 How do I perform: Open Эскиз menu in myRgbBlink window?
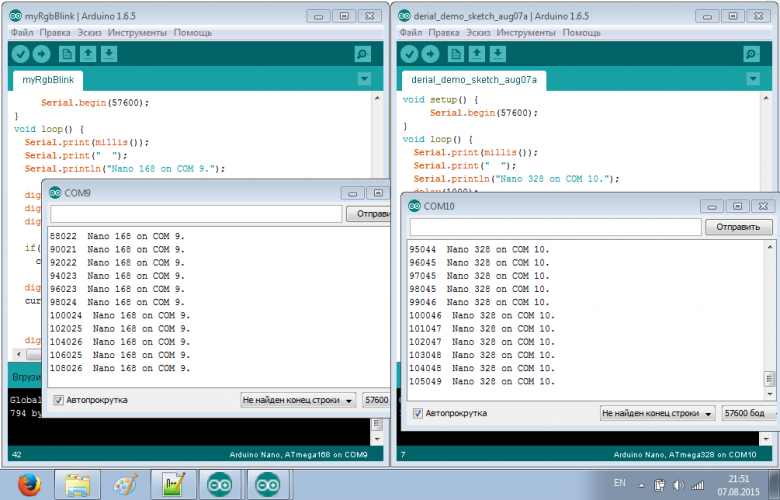[89, 33]
